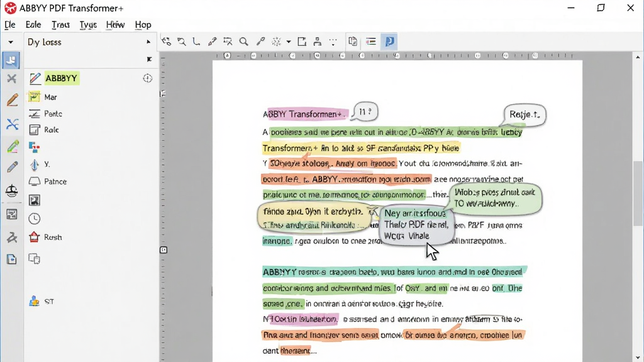Click the magnifier search toolbar icon
The image size is (644, 362).
pos(243,41)
